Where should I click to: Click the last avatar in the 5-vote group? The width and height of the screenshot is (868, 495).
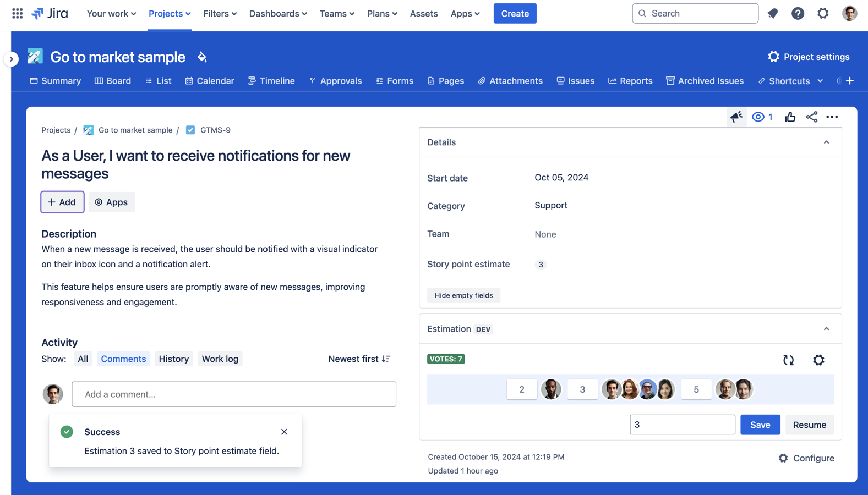click(x=744, y=389)
